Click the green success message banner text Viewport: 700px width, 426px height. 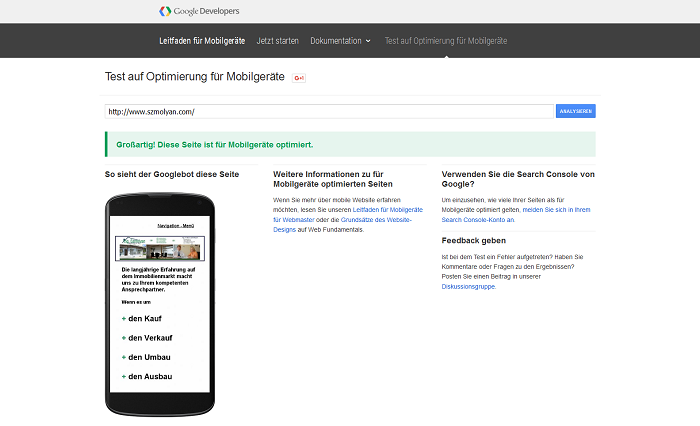pos(215,145)
